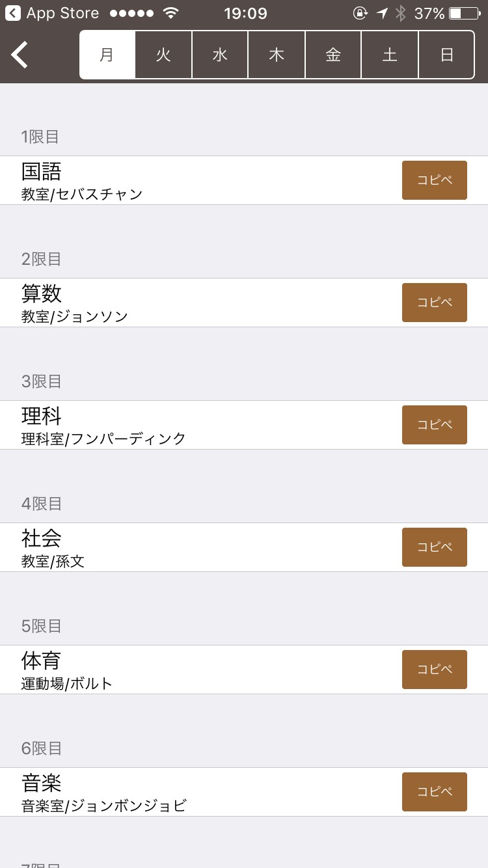Show the 金 (Friday) schedule tab
The width and height of the screenshot is (488, 868).
click(x=333, y=55)
